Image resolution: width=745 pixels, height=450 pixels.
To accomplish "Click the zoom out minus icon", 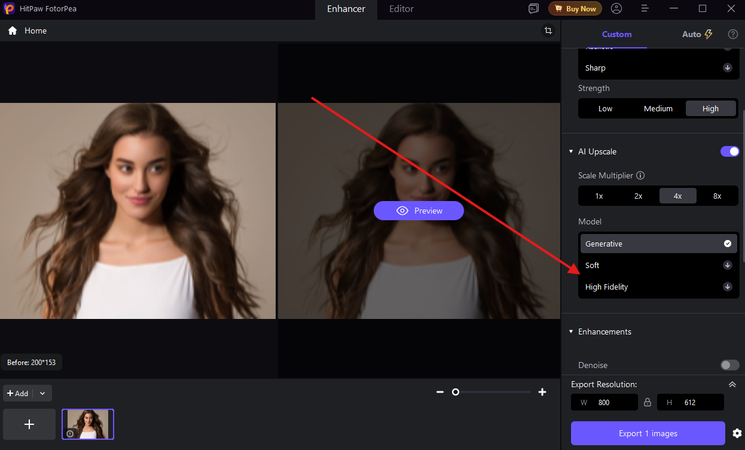I will coord(440,392).
